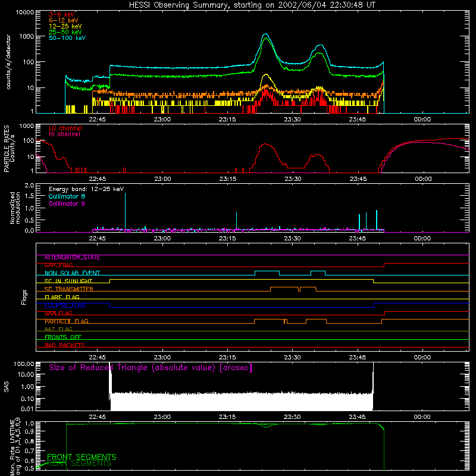
Task: Click the '0.7' livetime axis value
Action: (29, 451)
